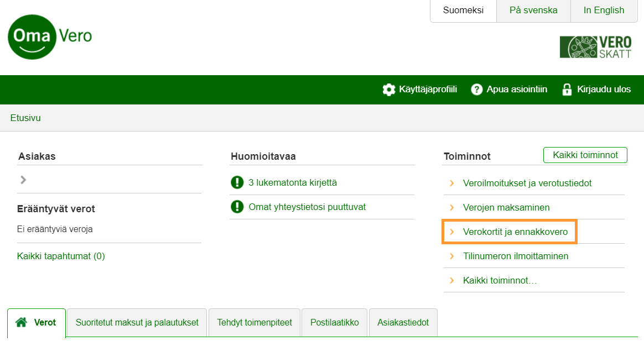This screenshot has width=644, height=341.
Task: Open Suoritetut maksut ja palautukset tab
Action: pyautogui.click(x=137, y=322)
